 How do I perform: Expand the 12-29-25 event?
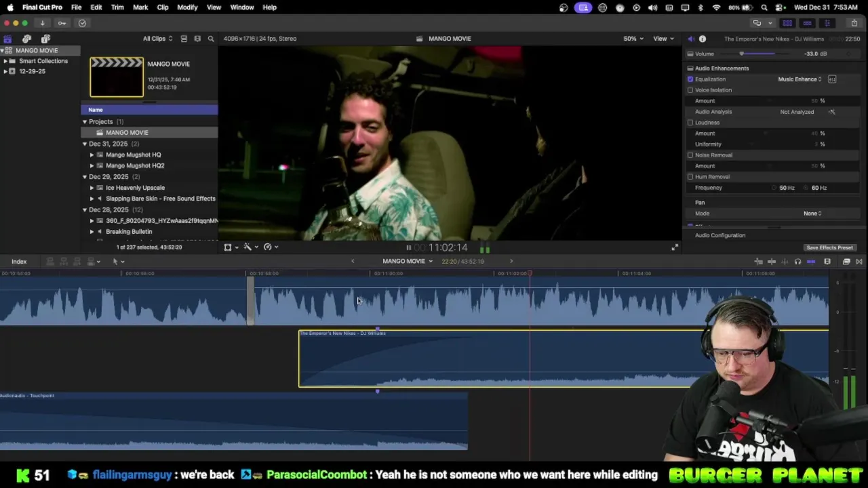[x=5, y=71]
